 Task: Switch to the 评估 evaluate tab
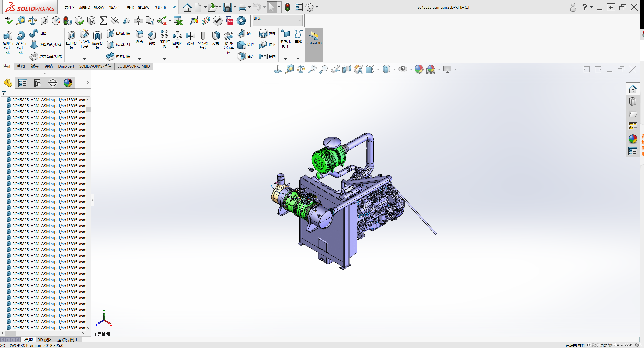49,66
